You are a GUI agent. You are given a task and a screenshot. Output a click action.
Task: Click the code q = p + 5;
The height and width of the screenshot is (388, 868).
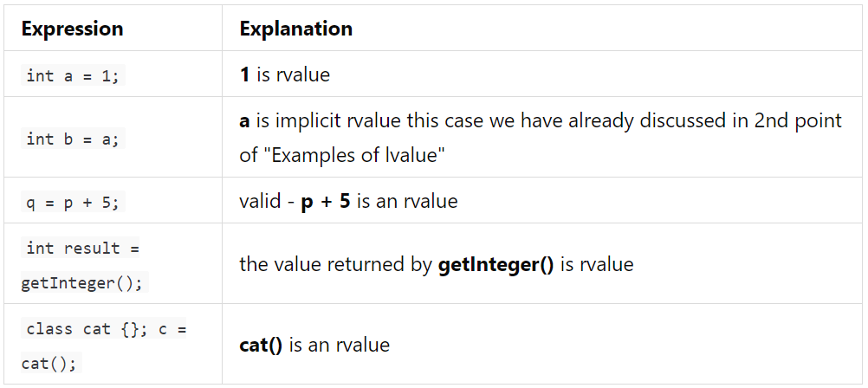(x=73, y=202)
